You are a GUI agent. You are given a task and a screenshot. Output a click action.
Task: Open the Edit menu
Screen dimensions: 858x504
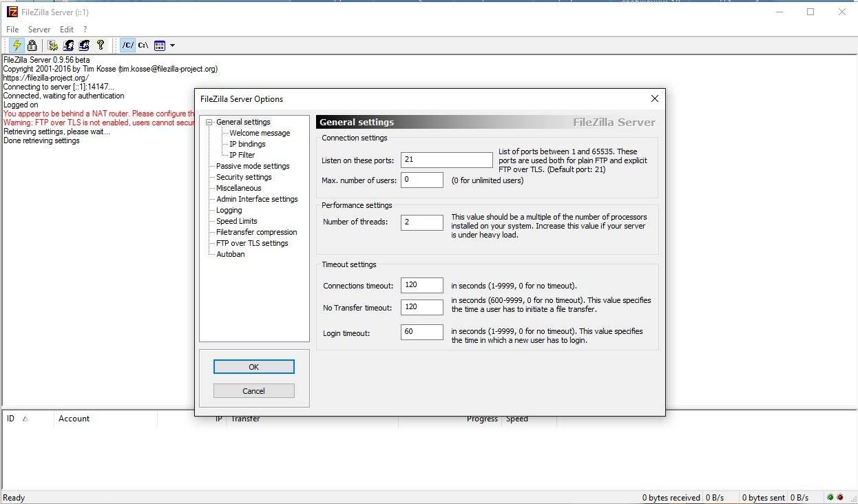coord(67,30)
